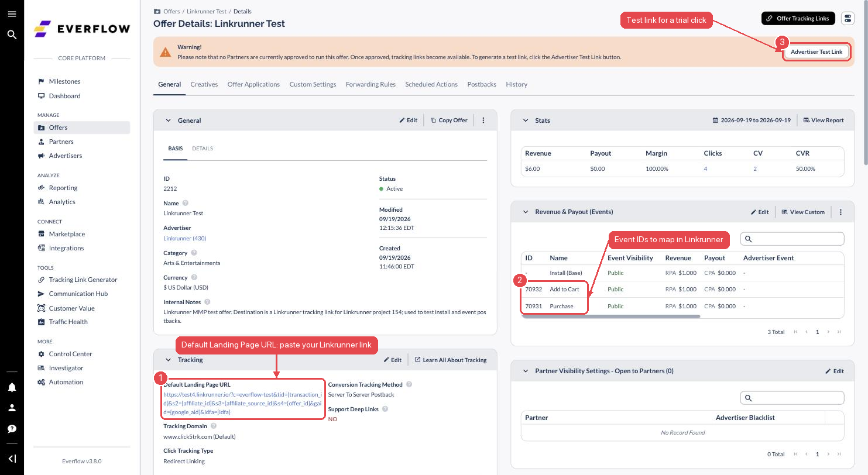Click the View Custom button
868x475 pixels.
803,212
